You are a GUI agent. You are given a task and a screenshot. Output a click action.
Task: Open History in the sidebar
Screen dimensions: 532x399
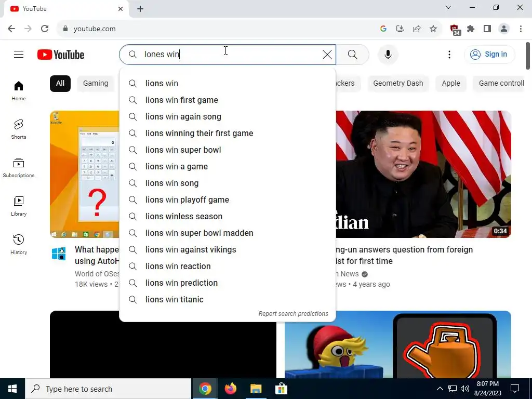(19, 244)
